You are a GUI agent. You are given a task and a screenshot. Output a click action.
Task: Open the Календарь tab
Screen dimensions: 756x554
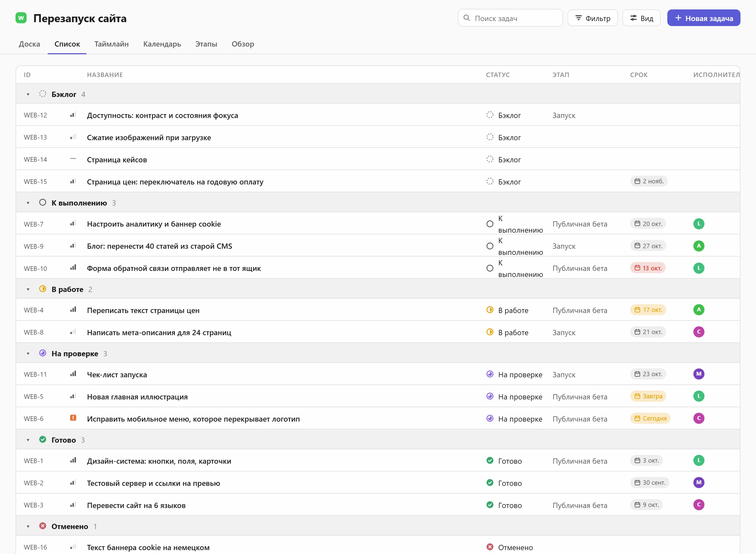pos(162,44)
